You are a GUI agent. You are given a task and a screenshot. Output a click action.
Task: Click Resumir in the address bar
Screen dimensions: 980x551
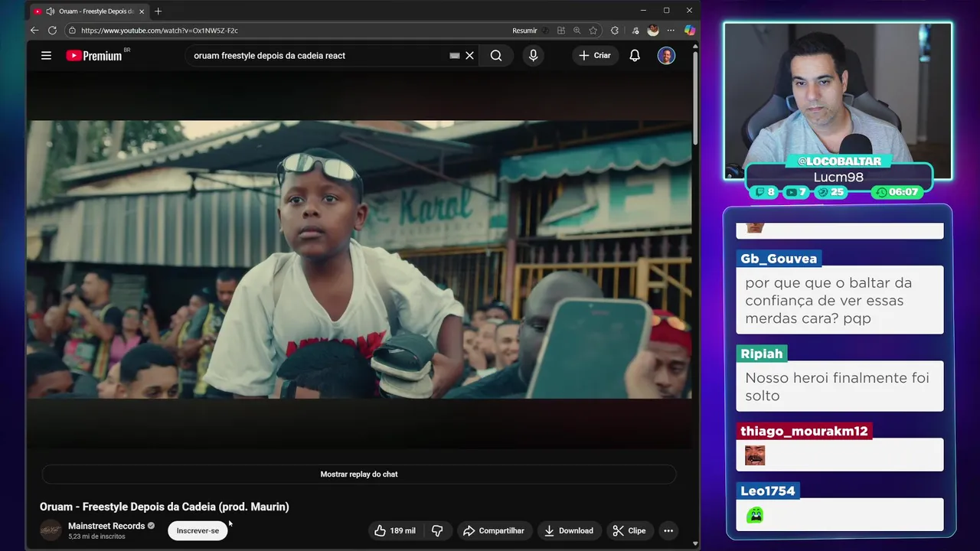tap(524, 31)
